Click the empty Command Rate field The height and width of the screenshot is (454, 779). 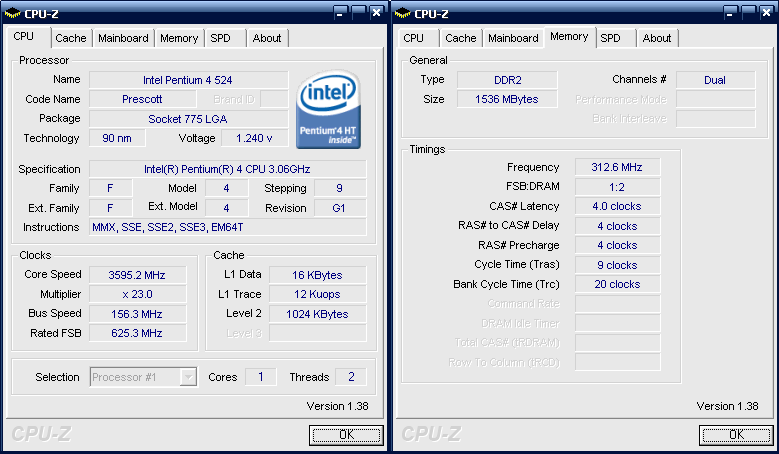[x=618, y=303]
